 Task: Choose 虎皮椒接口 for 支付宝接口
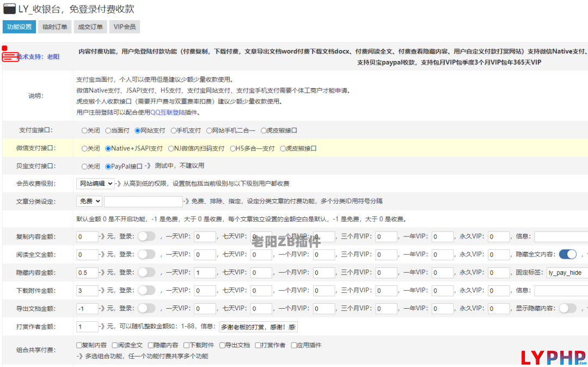264,131
